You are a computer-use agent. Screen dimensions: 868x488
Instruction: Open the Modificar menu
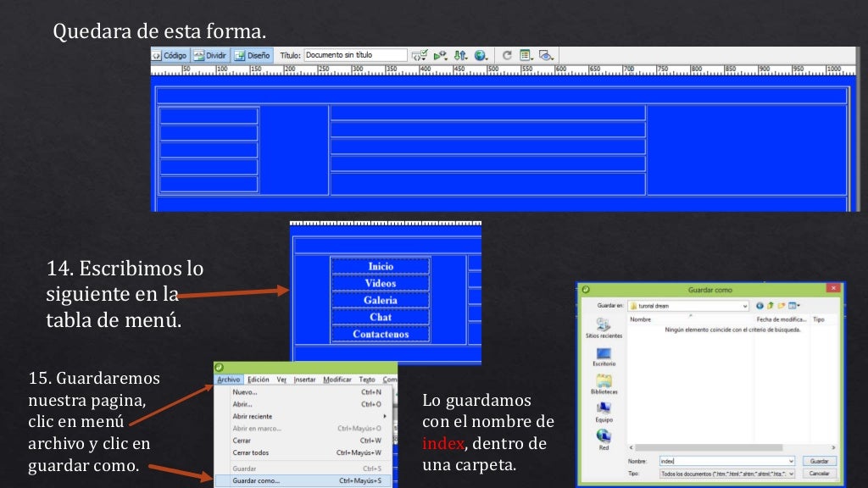(x=337, y=380)
